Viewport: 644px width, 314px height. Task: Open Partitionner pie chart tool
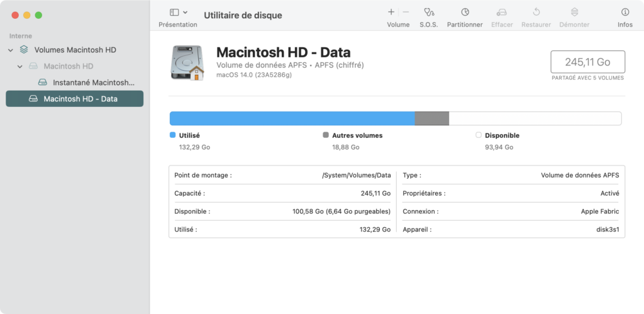(x=465, y=13)
